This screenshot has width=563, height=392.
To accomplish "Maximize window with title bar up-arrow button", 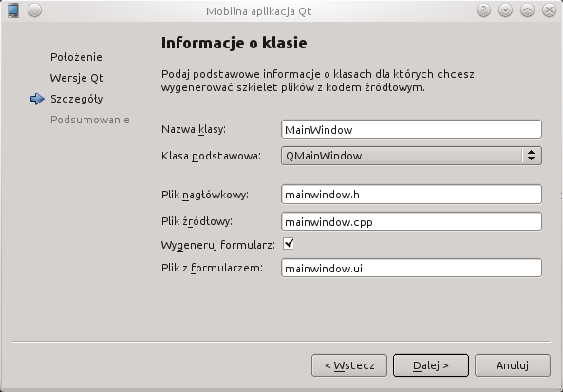I will coord(527,10).
